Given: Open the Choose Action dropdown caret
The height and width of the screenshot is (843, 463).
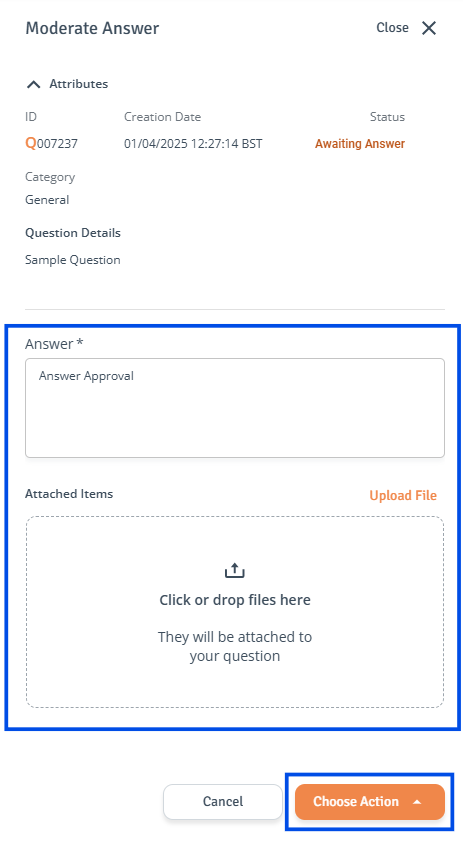Looking at the screenshot, I should click(417, 802).
